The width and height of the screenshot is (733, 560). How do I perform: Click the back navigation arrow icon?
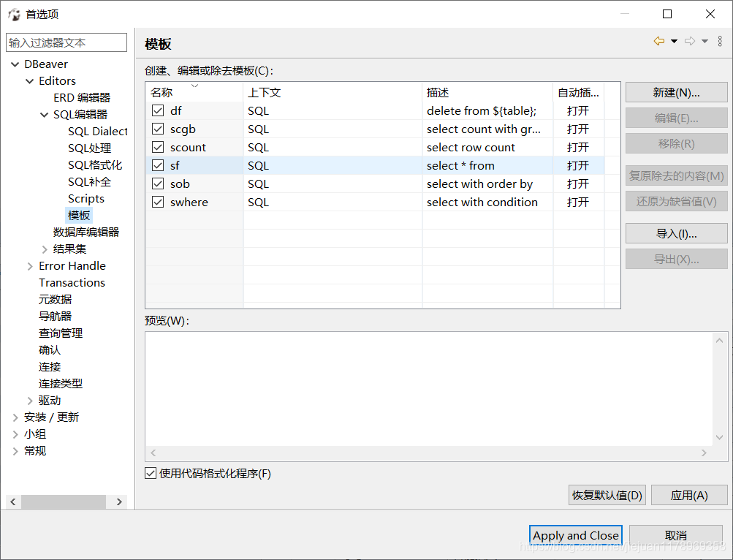[658, 40]
